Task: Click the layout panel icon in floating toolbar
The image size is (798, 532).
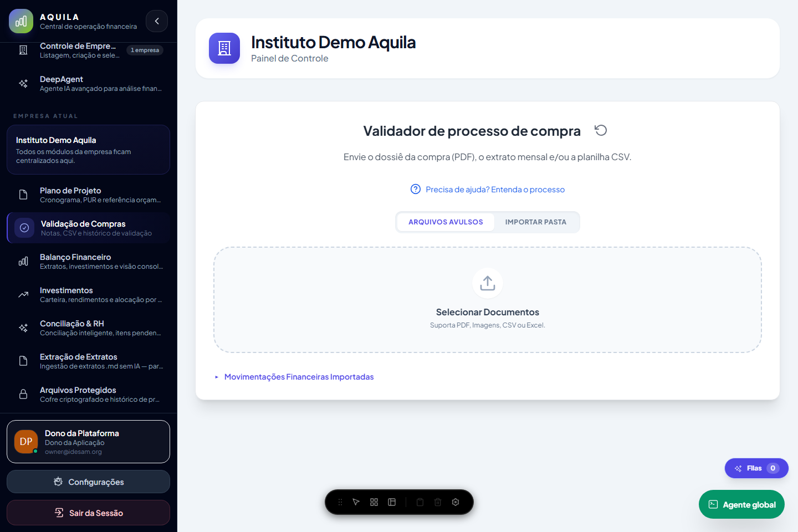Action: (392, 502)
